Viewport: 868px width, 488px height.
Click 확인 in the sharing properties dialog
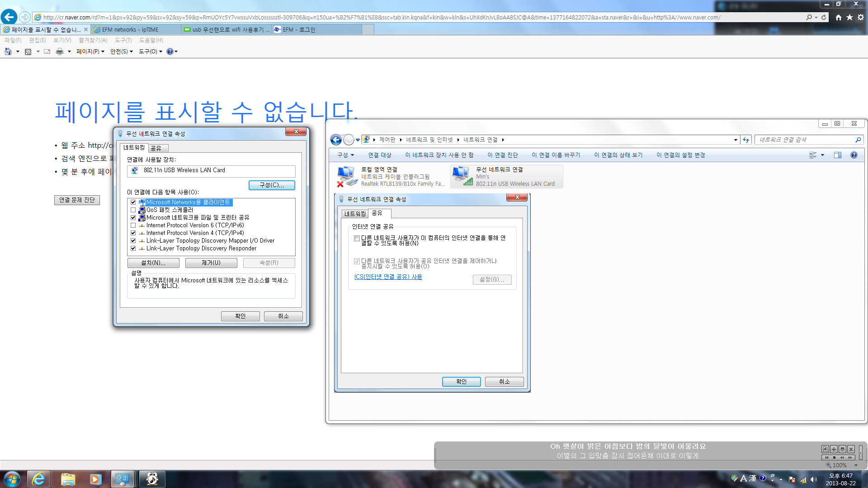461,382
